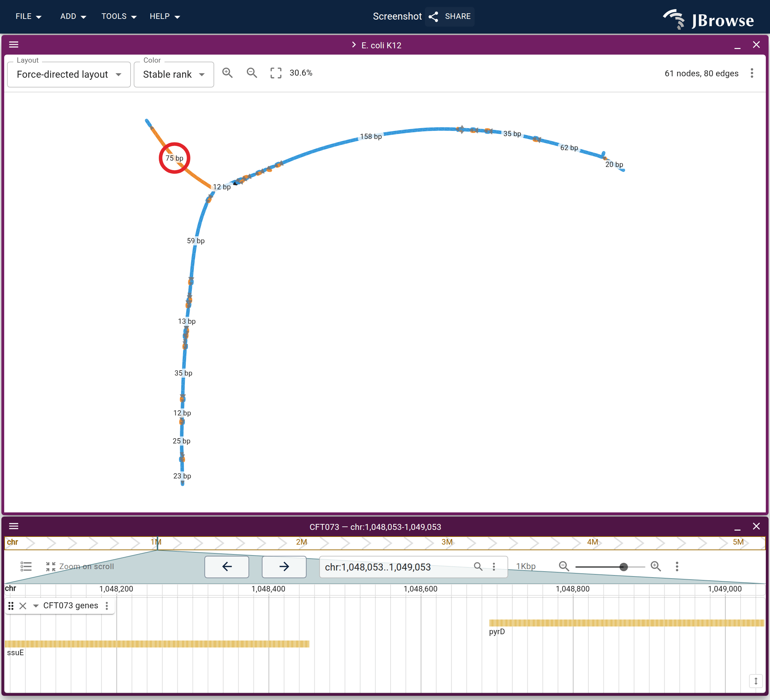Open linear view more options menu
The width and height of the screenshot is (770, 700).
pos(677,566)
